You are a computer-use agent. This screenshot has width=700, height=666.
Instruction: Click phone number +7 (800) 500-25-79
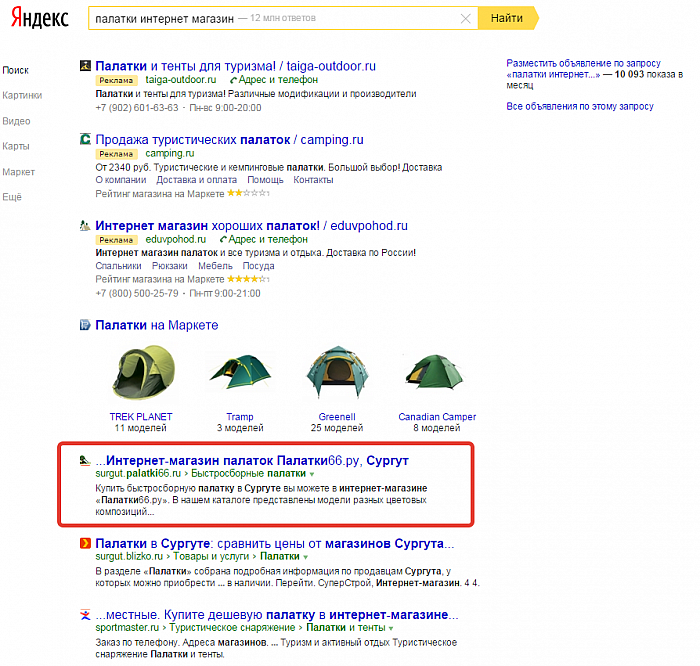137,293
